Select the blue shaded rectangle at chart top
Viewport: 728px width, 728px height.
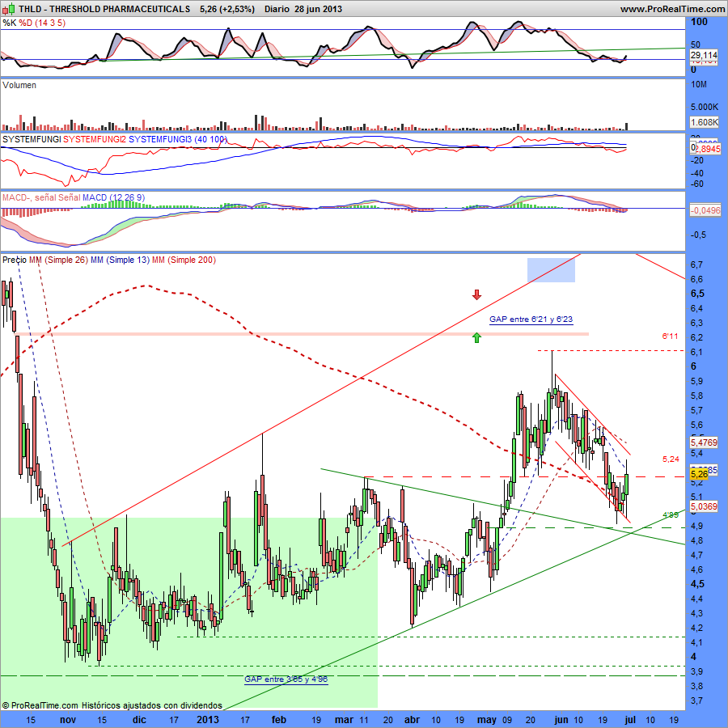551,269
